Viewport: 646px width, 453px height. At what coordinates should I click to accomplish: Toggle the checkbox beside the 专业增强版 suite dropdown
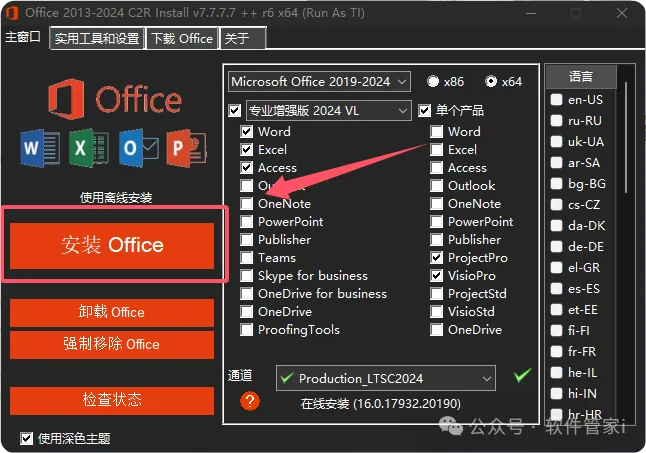[235, 110]
